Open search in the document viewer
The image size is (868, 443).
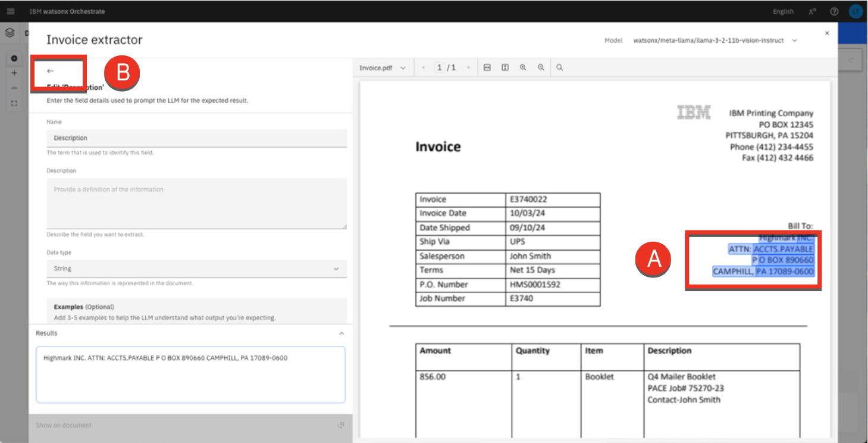(560, 68)
